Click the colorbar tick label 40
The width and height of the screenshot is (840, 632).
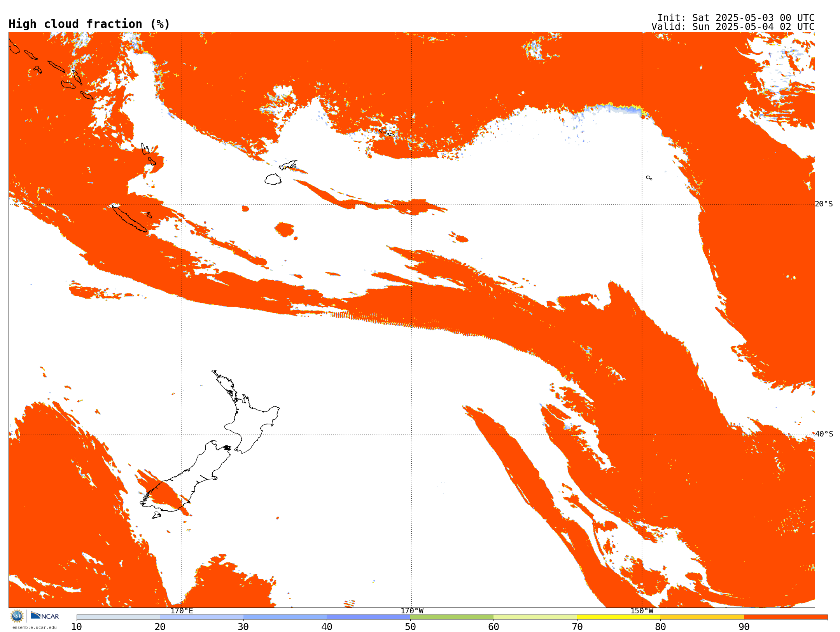[x=327, y=627]
